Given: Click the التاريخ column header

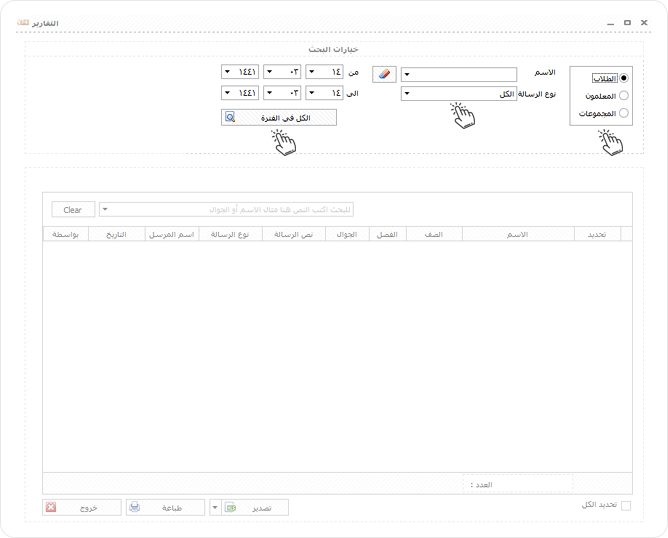Looking at the screenshot, I should point(116,234).
